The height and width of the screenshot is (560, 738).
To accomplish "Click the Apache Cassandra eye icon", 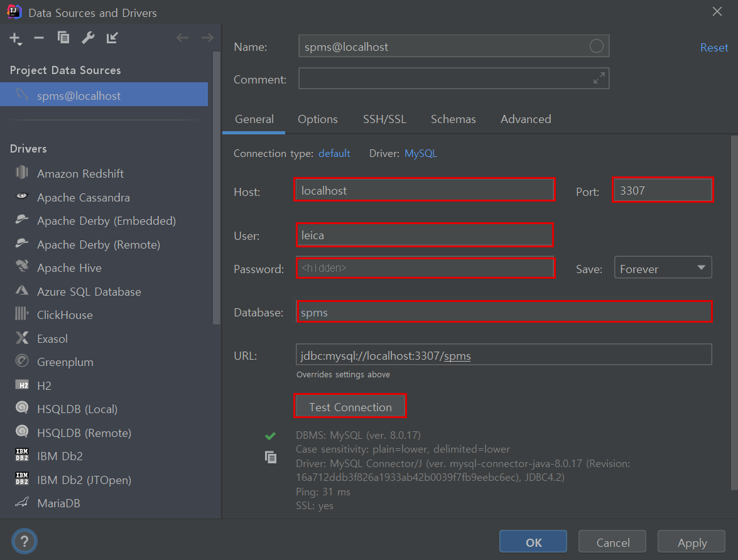I will [x=21, y=196].
